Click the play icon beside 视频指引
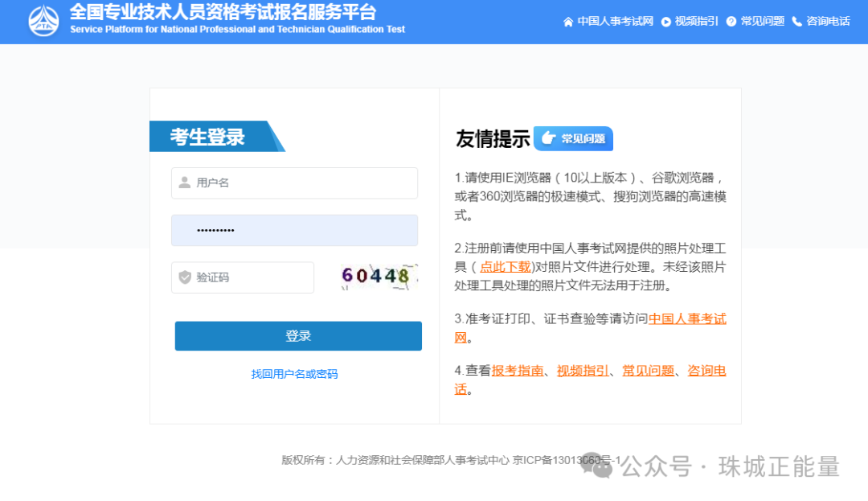The height and width of the screenshot is (501, 868). click(x=666, y=22)
